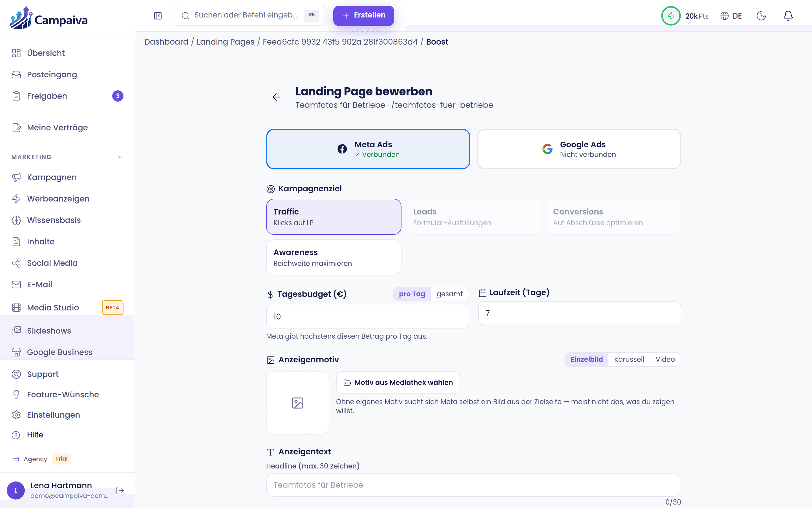The width and height of the screenshot is (812, 508).
Task: Open Meine Verträge
Action: pos(67,128)
